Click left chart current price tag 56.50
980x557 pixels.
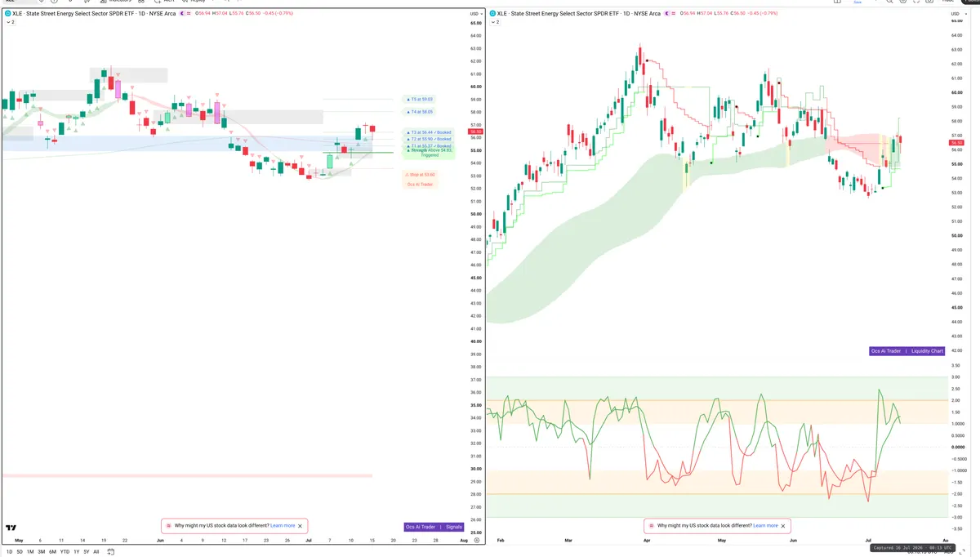tap(474, 131)
